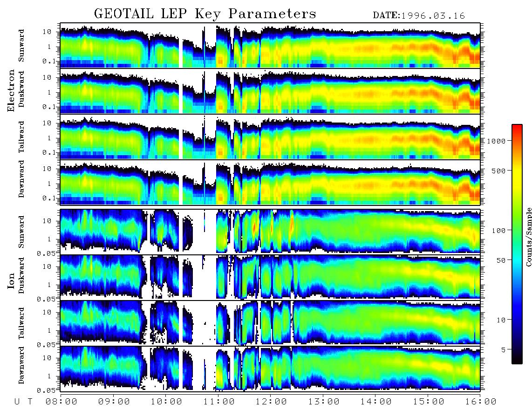532x410 pixels.
Task: Click the vertical "Ion" group label
Action: click(11, 281)
